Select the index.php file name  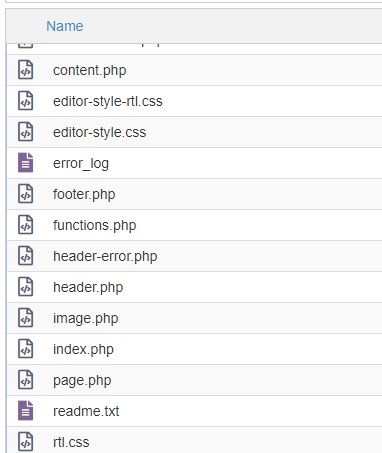pyautogui.click(x=83, y=349)
